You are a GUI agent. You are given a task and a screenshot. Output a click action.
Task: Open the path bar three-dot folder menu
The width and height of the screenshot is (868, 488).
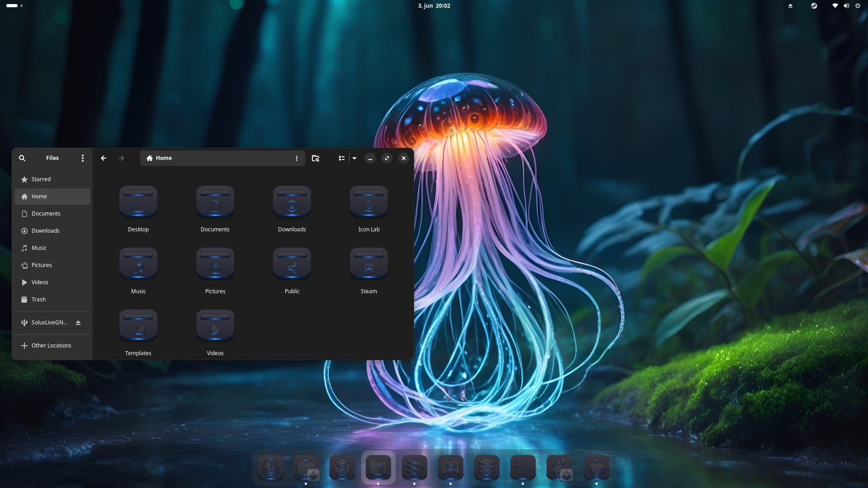[297, 158]
